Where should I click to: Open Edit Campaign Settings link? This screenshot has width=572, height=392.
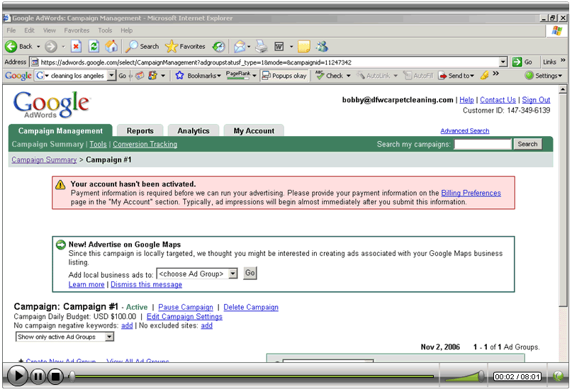coord(184,317)
